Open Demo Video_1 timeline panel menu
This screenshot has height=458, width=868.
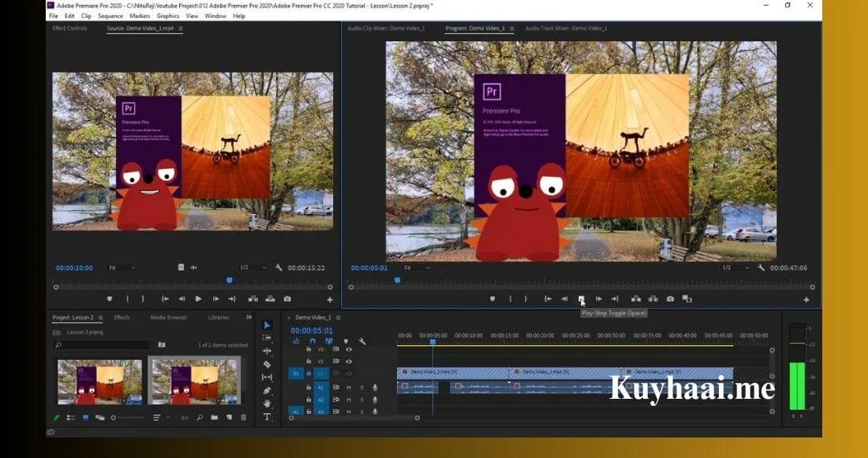pos(339,318)
